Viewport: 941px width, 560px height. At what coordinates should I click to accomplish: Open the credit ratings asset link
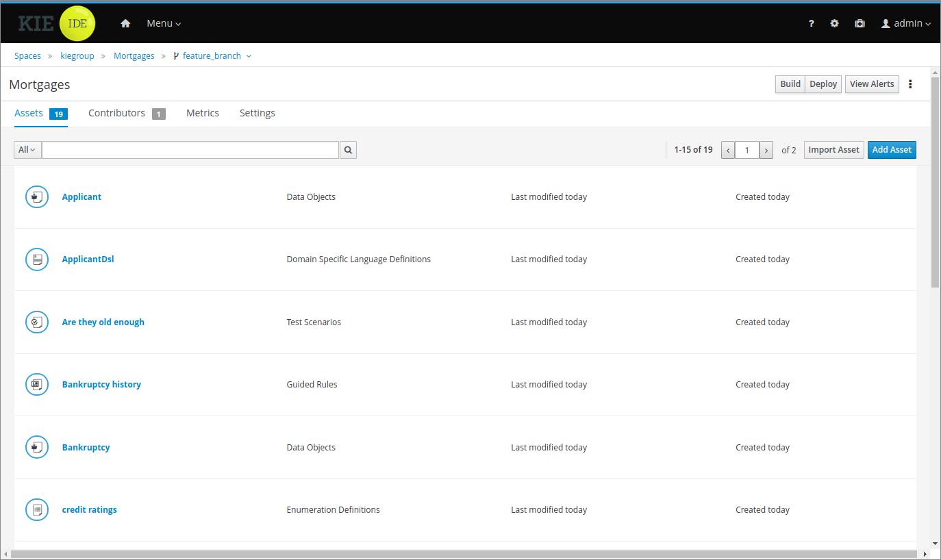pos(90,510)
